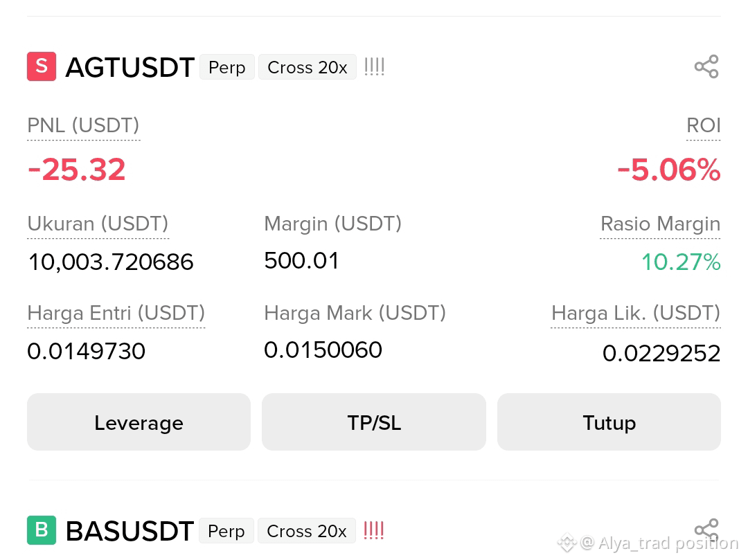The width and height of the screenshot is (748, 560).
Task: Show Harga Lik. (USDT) explanation
Action: tap(636, 313)
